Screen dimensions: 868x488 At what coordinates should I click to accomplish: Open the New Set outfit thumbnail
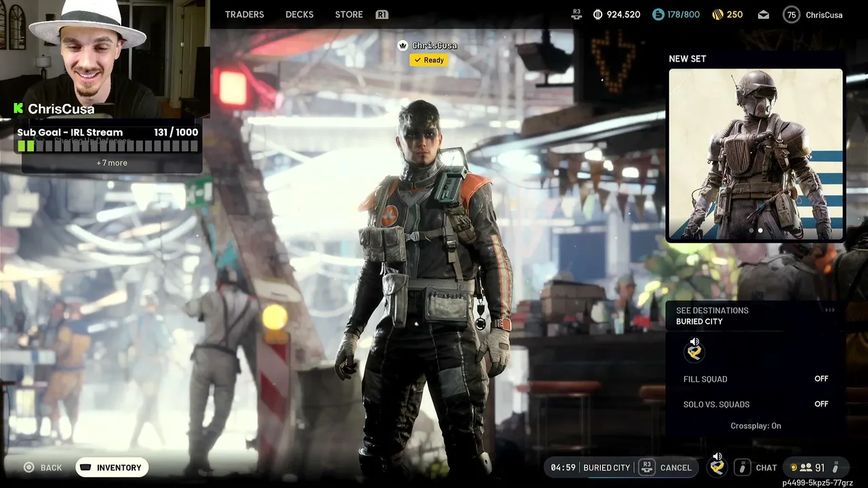[756, 155]
